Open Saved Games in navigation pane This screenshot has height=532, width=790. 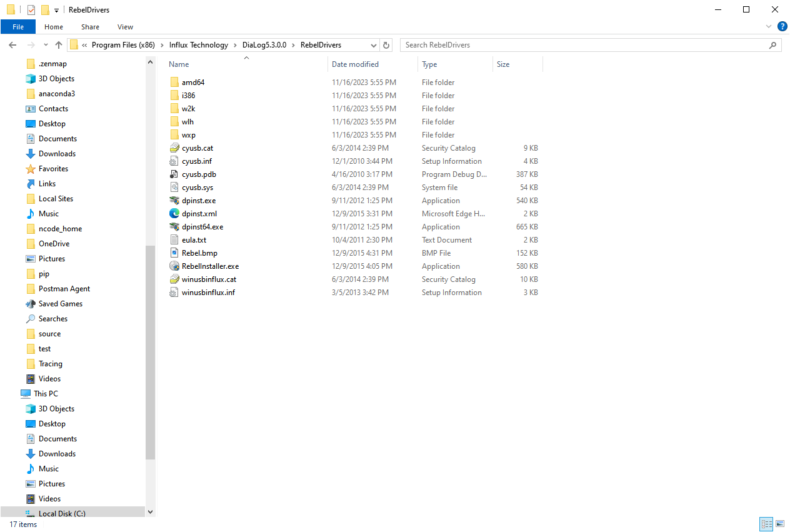click(61, 304)
